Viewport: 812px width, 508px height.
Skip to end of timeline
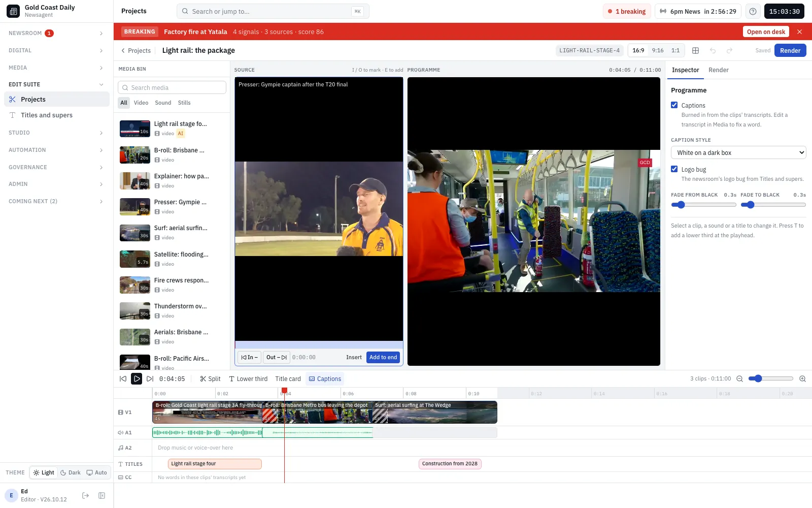pos(150,378)
